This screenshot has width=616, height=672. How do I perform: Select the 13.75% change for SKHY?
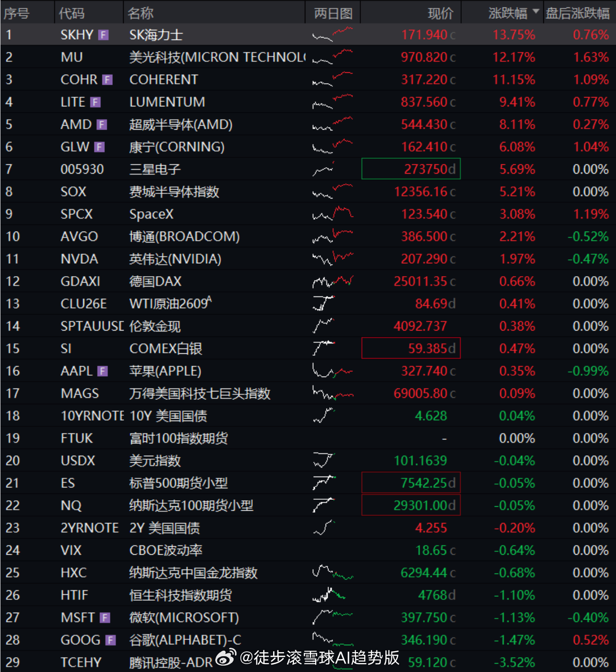point(514,35)
